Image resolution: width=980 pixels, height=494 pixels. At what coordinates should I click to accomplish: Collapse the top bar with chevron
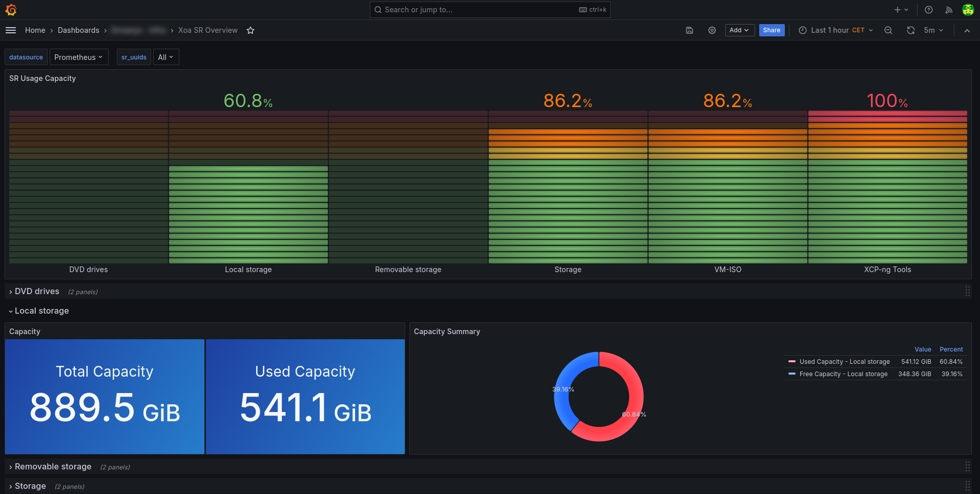(x=967, y=30)
